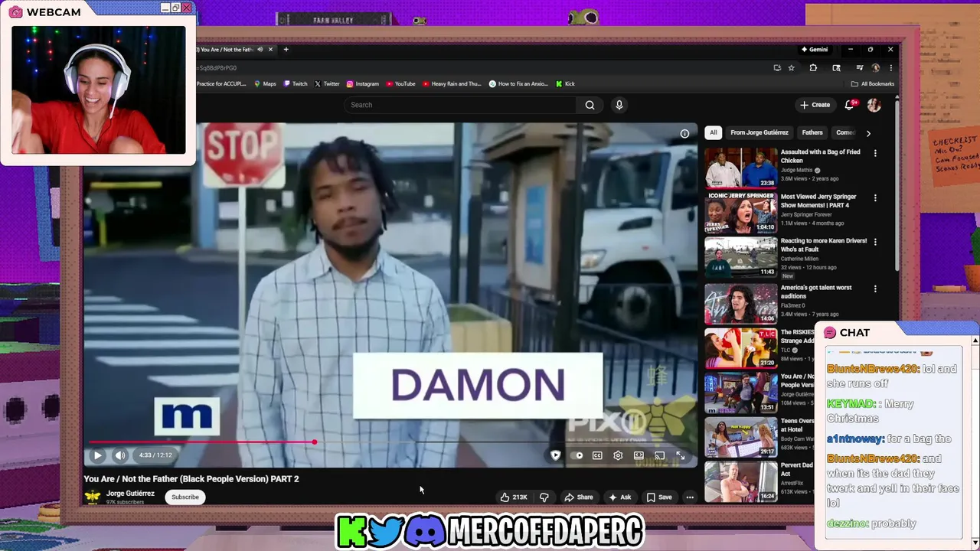Switch the player to theater mode
Screen dimensions: 980x551
pos(639,455)
